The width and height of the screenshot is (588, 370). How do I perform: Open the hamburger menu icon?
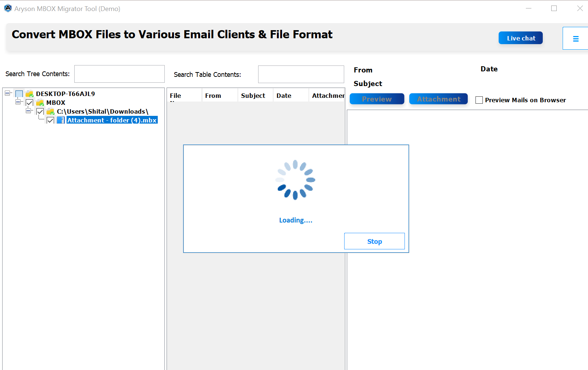pyautogui.click(x=575, y=39)
